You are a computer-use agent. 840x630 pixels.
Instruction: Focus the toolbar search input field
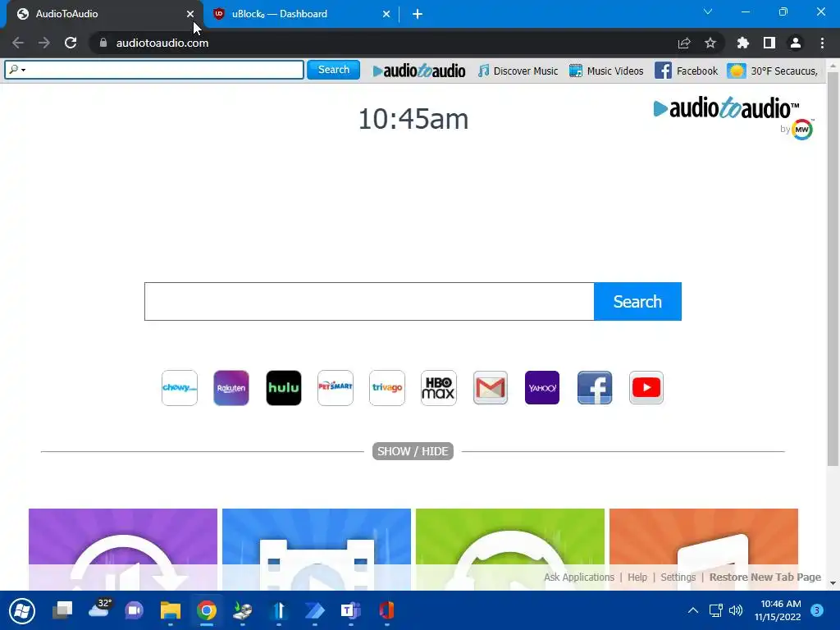tap(154, 70)
